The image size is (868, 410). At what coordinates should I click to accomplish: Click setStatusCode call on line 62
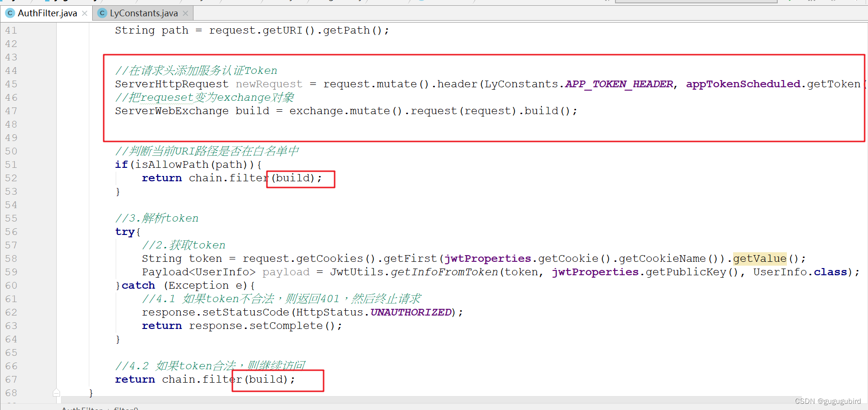pos(245,312)
